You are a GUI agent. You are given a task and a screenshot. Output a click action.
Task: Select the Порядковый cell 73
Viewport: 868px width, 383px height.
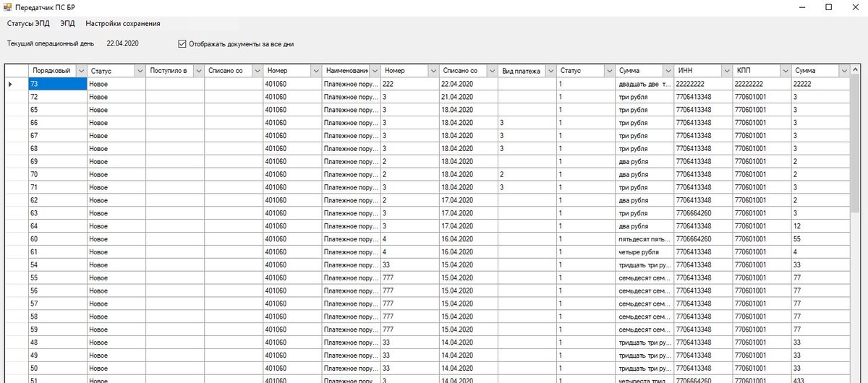tap(57, 84)
